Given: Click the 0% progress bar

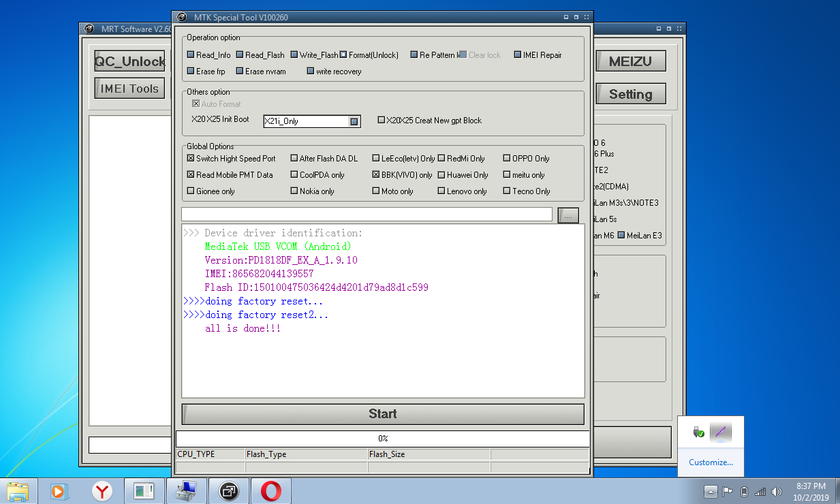Looking at the screenshot, I should tap(383, 439).
